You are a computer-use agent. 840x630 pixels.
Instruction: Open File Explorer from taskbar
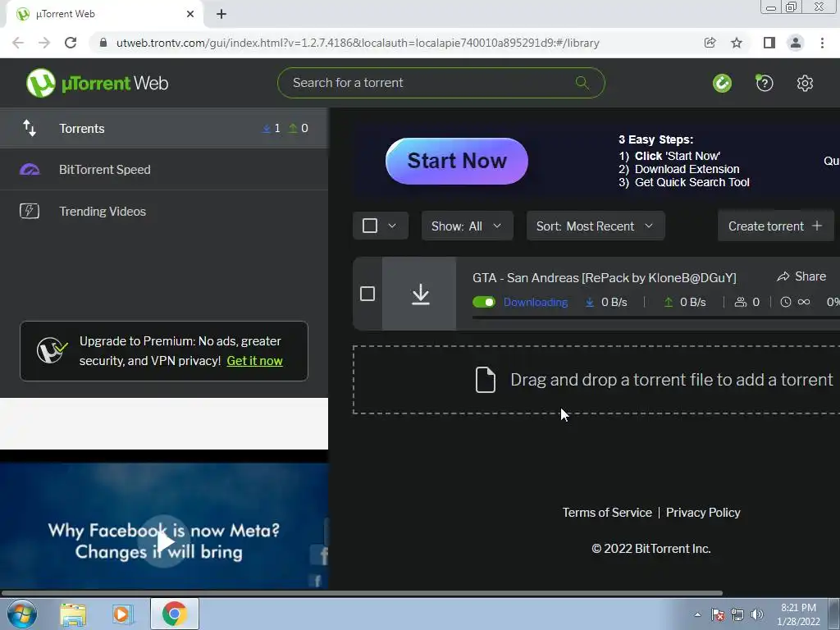(73, 615)
